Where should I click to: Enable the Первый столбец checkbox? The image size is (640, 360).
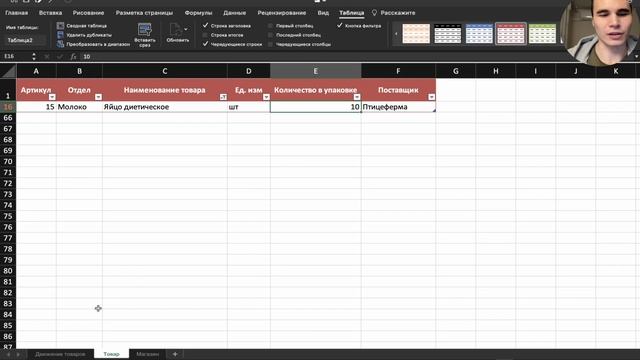271,26
